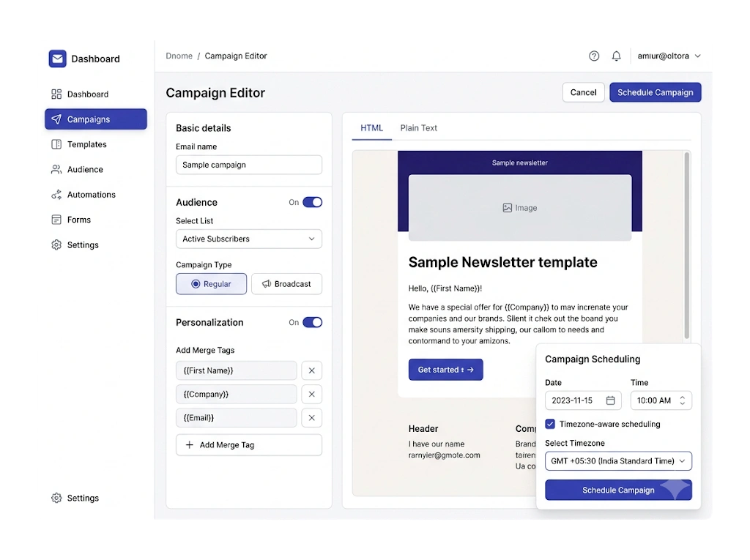Expand the amıur@oltora account menu
This screenshot has width=750, height=560.
point(669,56)
